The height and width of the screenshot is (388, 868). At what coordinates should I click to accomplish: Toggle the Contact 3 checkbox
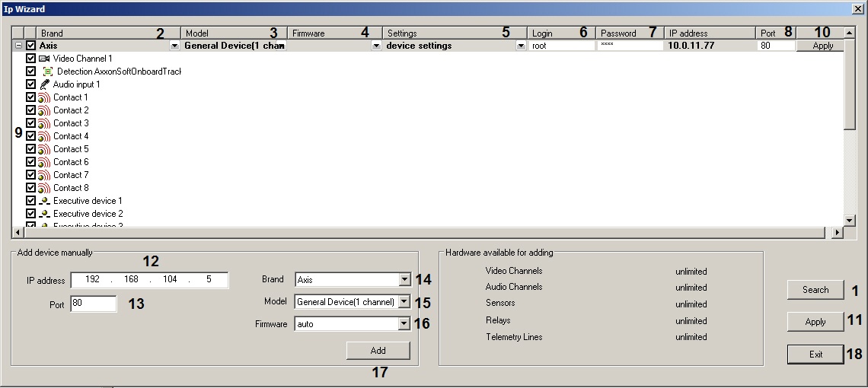(x=30, y=123)
